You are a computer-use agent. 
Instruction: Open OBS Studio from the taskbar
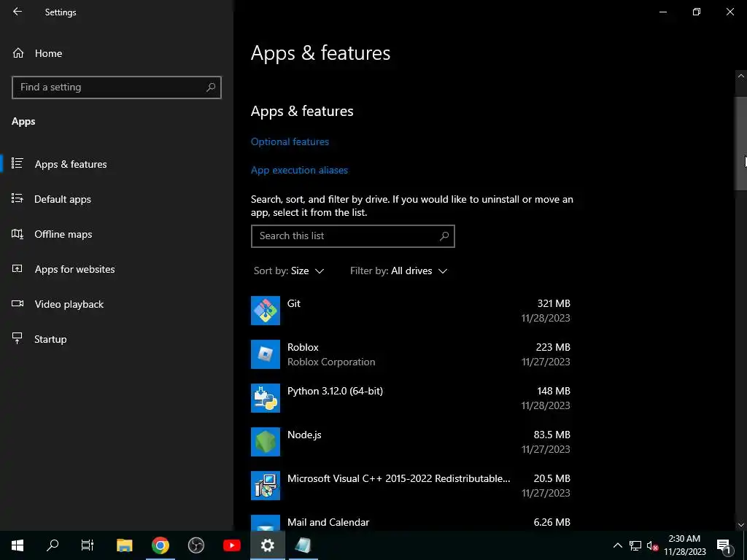point(196,545)
